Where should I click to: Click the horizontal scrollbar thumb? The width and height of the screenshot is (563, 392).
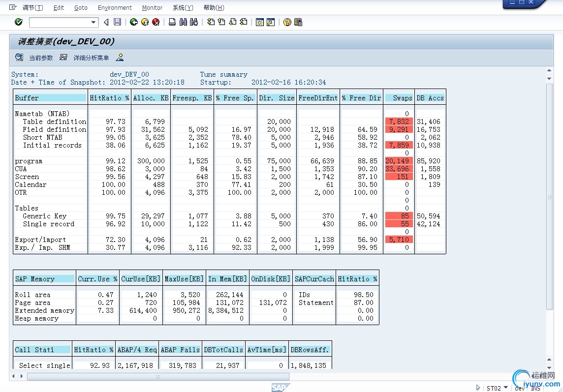click(158, 376)
